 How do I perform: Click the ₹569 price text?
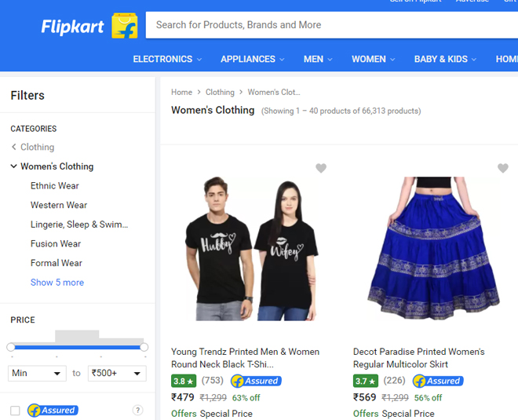pyautogui.click(x=364, y=397)
